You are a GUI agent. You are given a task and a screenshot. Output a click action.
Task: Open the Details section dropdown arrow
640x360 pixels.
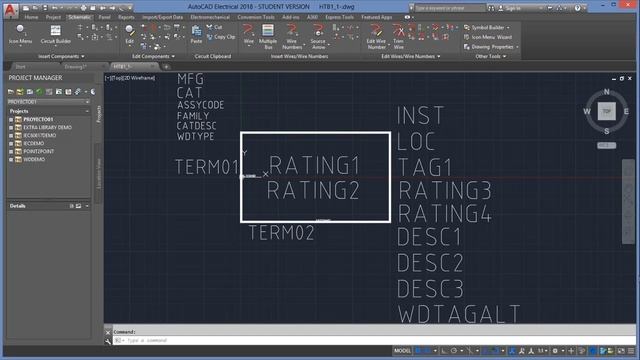coord(87,206)
